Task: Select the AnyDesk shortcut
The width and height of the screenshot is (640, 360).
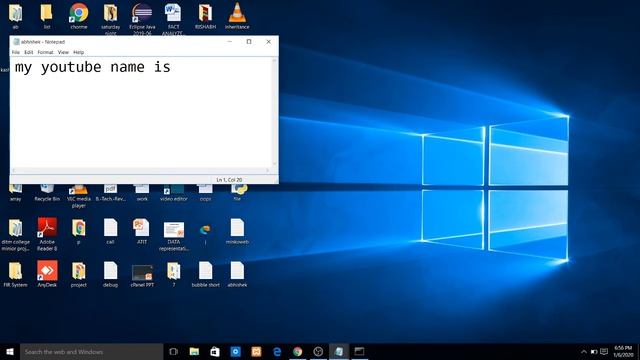Action: (47, 274)
